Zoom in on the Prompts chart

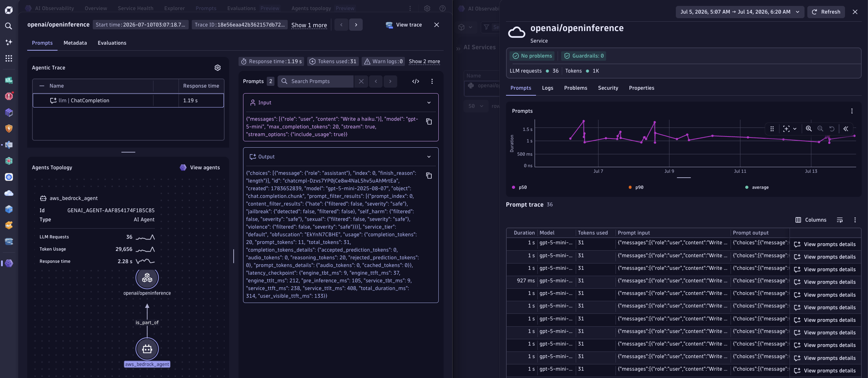click(x=809, y=129)
